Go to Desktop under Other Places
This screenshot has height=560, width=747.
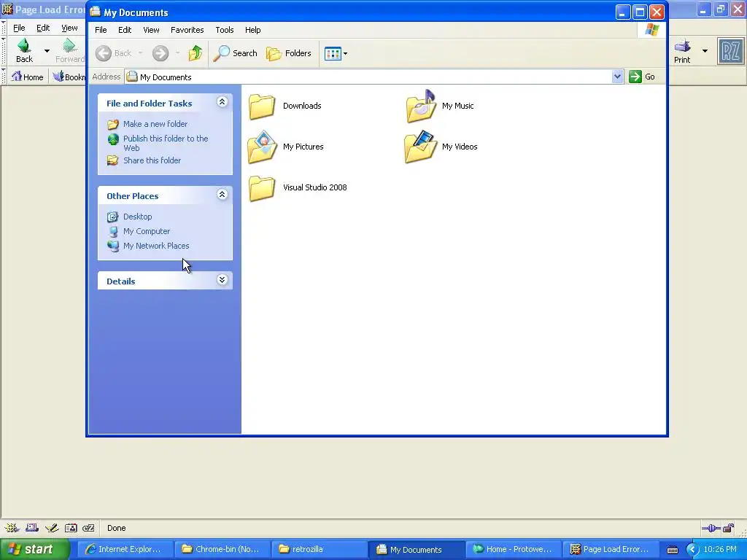point(138,217)
